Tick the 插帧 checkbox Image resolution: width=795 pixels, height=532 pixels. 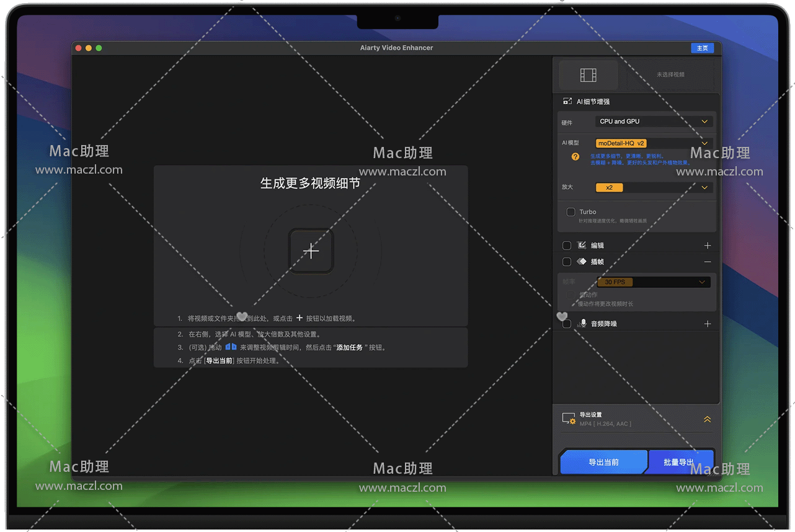tap(567, 262)
